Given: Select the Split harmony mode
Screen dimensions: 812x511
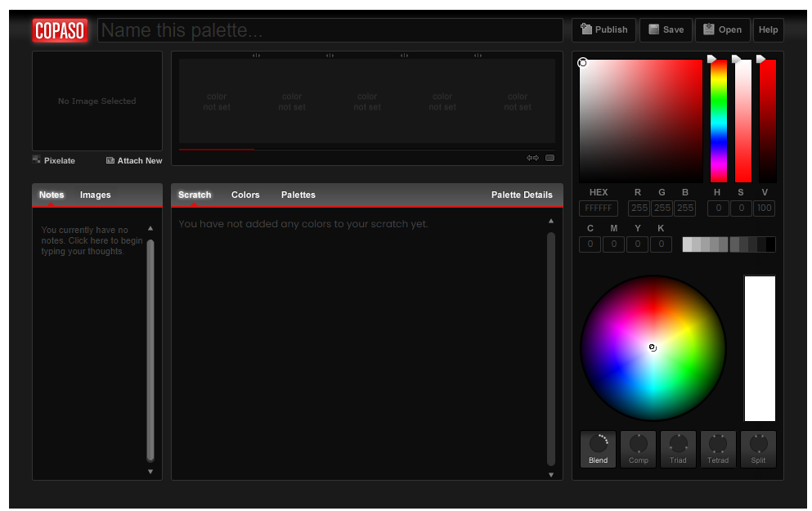Looking at the screenshot, I should point(758,450).
